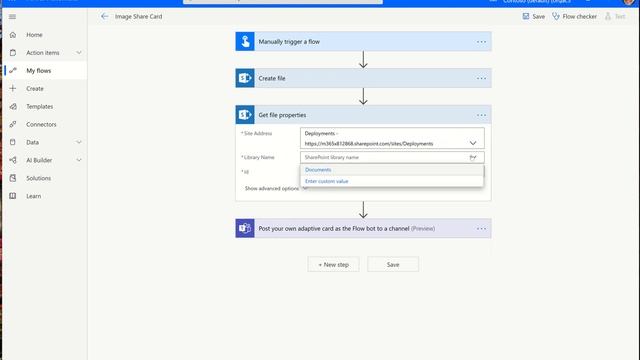Expand the Post your own adaptive card step
This screenshot has height=360, width=640.
click(363, 229)
